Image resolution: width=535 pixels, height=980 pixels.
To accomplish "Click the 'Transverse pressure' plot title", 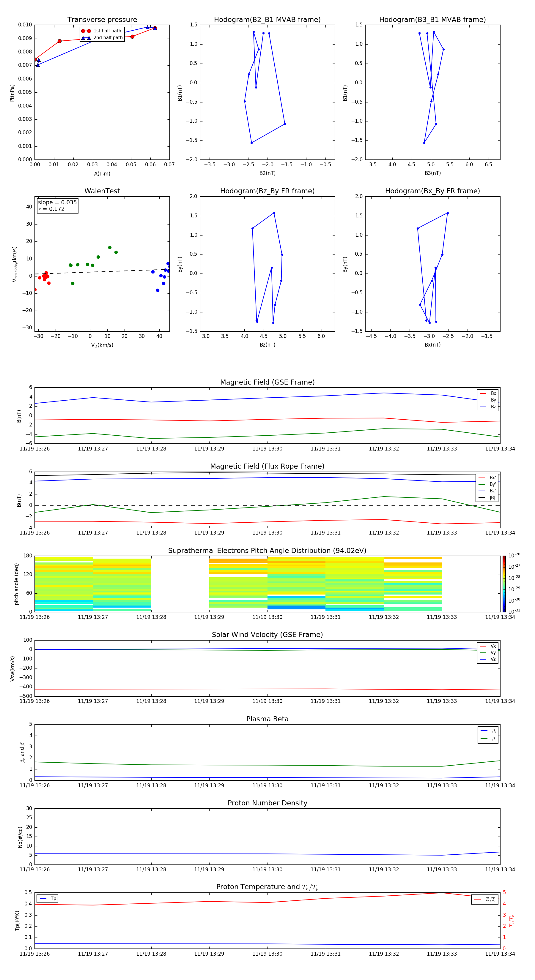I will (x=102, y=20).
